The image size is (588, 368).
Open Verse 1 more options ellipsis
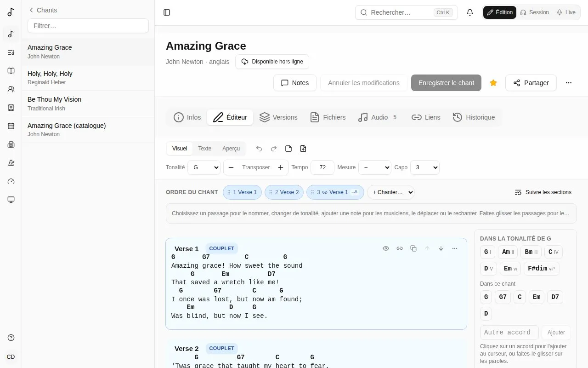tap(455, 248)
